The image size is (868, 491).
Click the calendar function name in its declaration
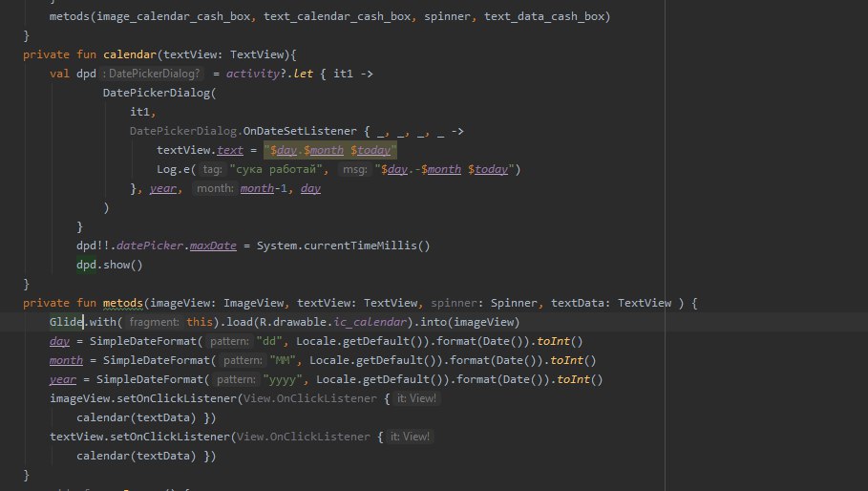coord(130,54)
